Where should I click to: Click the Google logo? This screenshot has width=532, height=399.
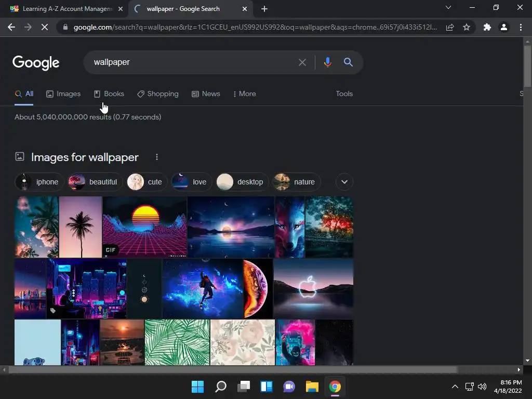point(36,63)
